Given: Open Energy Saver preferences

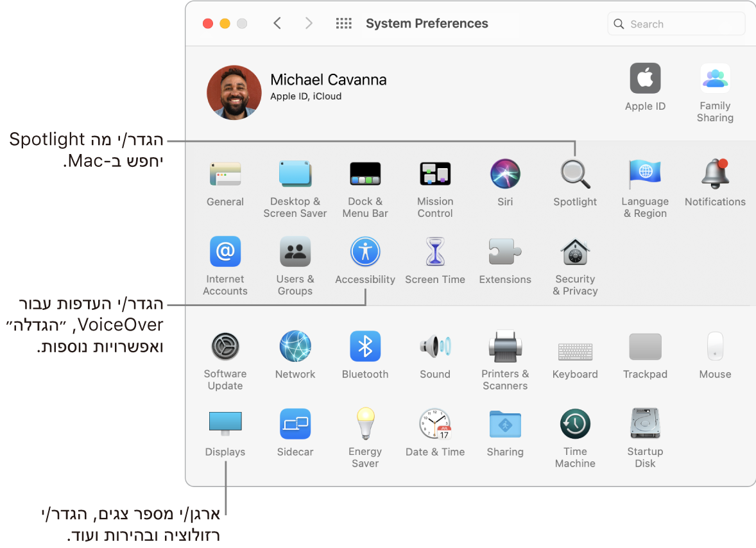Looking at the screenshot, I should pyautogui.click(x=365, y=424).
